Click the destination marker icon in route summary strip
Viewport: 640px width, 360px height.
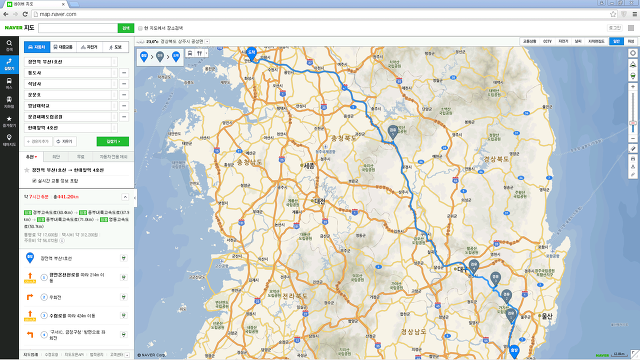point(176,56)
